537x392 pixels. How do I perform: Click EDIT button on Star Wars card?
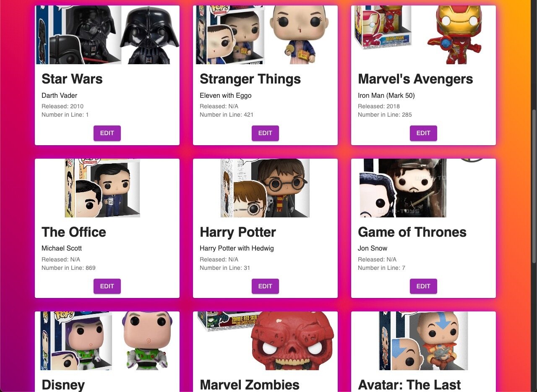coord(107,133)
